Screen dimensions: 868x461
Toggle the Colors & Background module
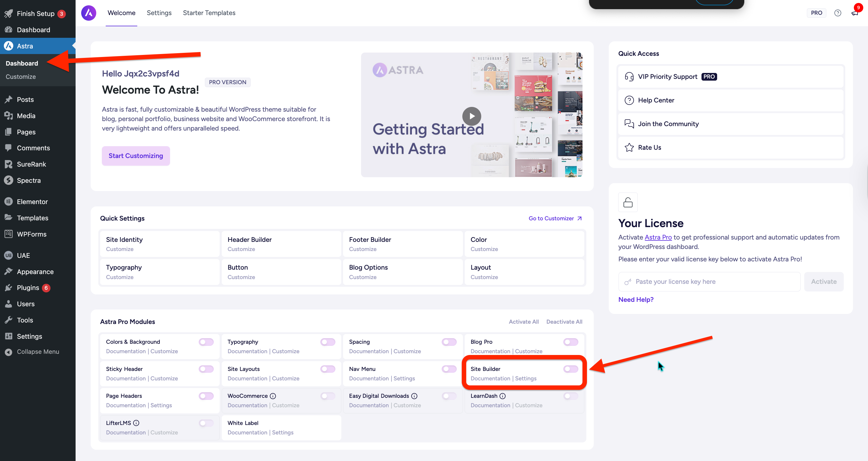pos(206,342)
